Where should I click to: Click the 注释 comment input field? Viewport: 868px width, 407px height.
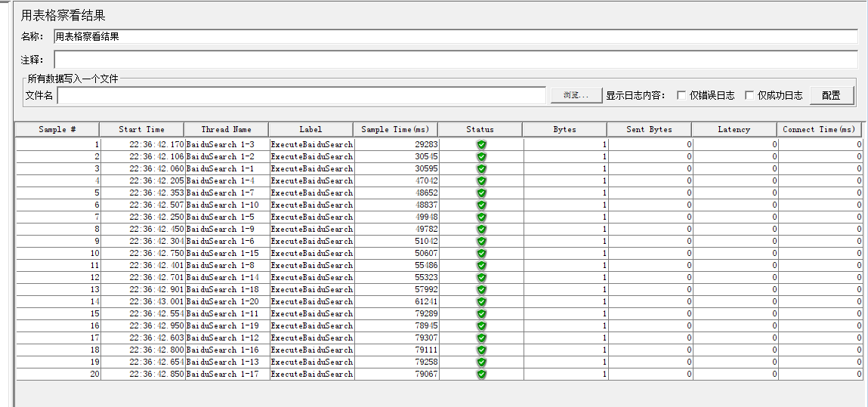(x=456, y=60)
